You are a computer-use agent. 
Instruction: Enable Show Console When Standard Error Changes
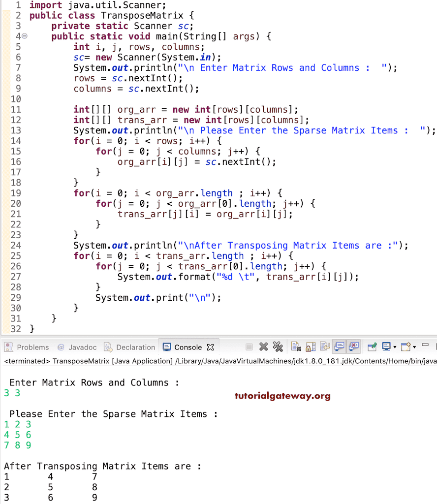[x=354, y=347]
